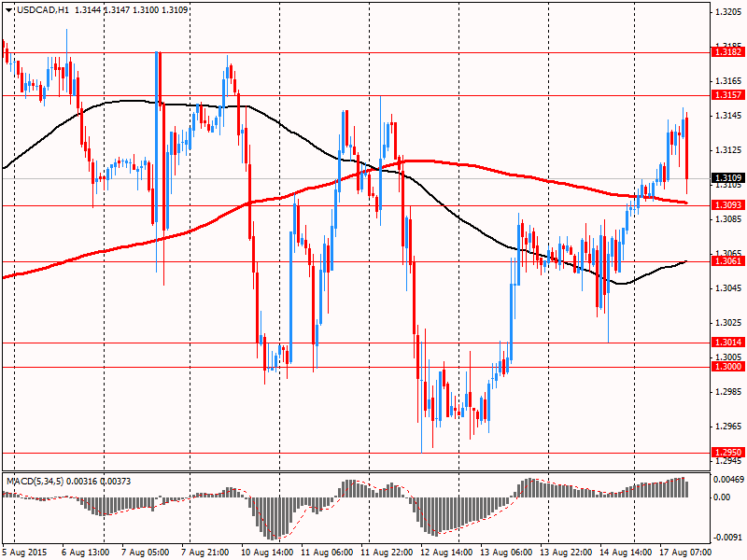Click the 1.3125 price scale value
The width and height of the screenshot is (747, 560).
coord(728,150)
